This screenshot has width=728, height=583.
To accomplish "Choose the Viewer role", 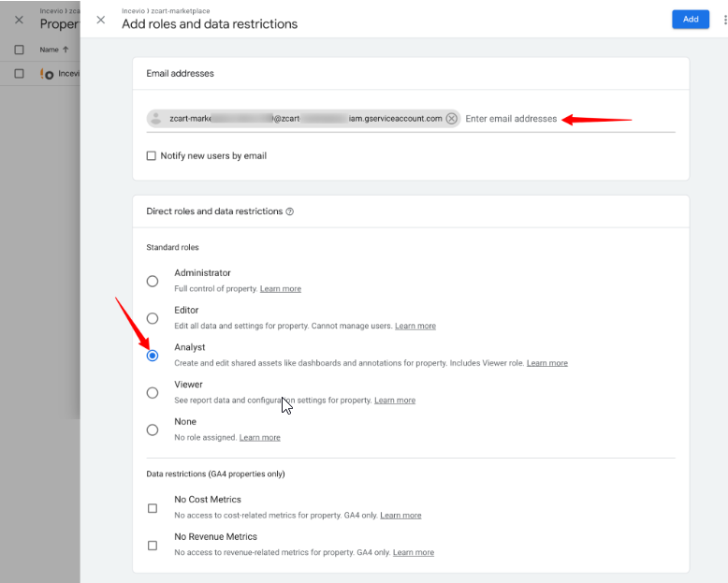I will point(153,393).
